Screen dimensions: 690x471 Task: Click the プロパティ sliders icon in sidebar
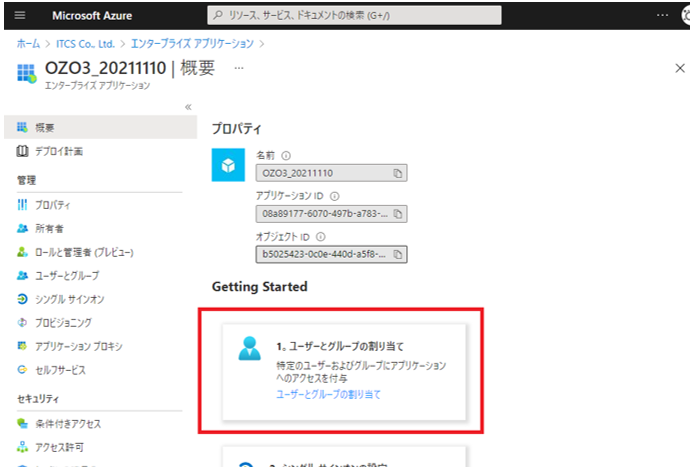tap(22, 205)
